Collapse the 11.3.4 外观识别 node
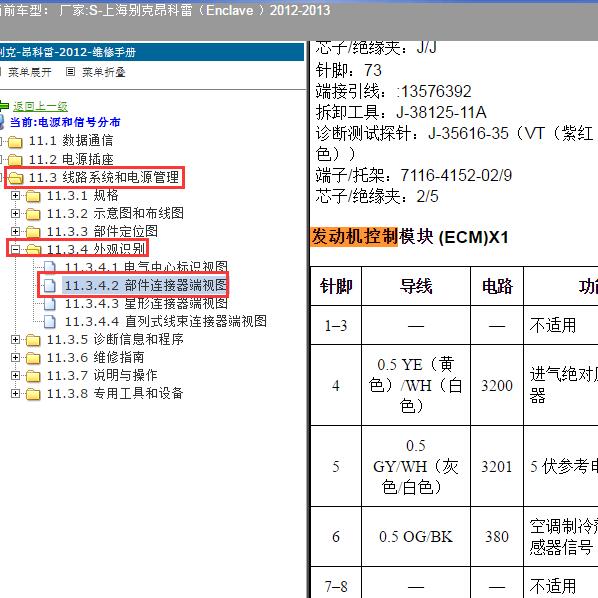 pos(15,249)
